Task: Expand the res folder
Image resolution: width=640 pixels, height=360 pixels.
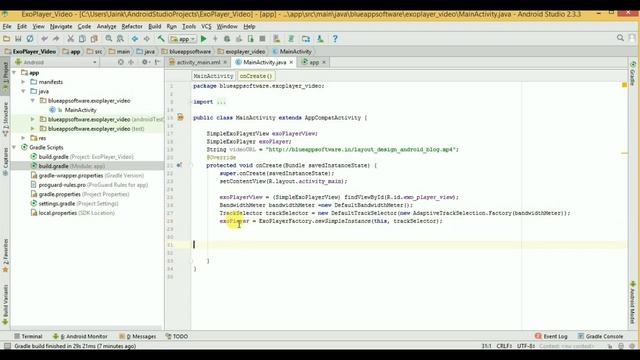Action: [23, 138]
